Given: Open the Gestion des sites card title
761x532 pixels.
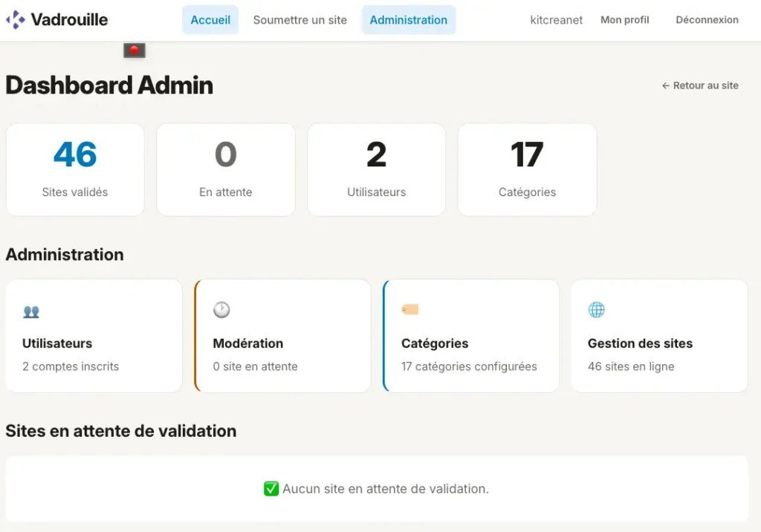Looking at the screenshot, I should coord(640,343).
